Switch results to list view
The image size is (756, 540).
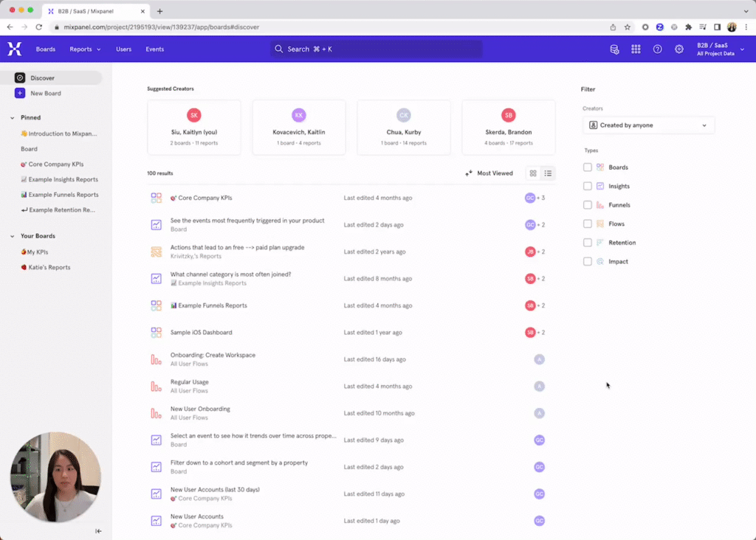pyautogui.click(x=549, y=173)
